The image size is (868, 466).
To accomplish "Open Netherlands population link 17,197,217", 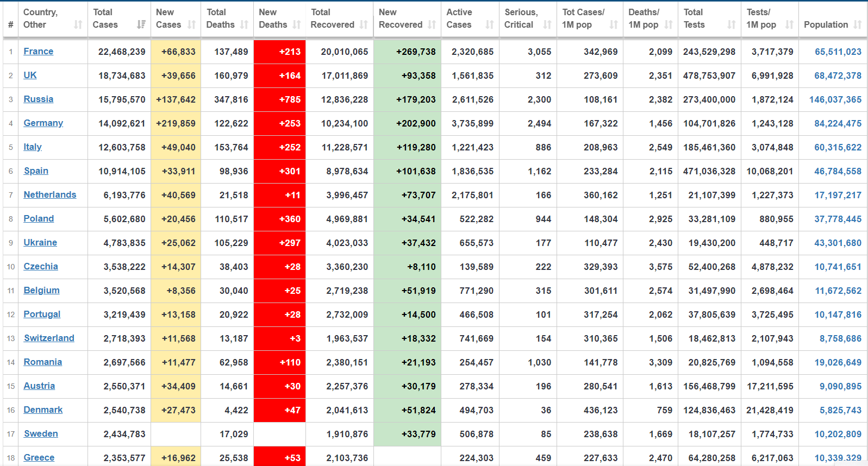I will pyautogui.click(x=838, y=195).
